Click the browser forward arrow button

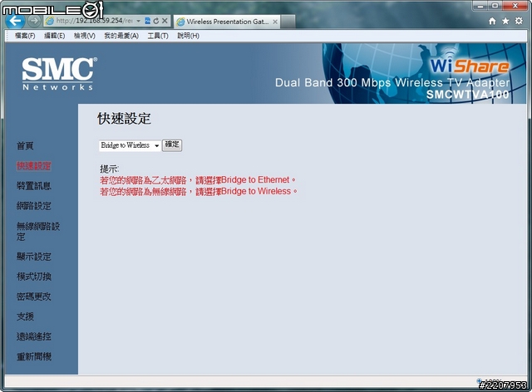33,22
